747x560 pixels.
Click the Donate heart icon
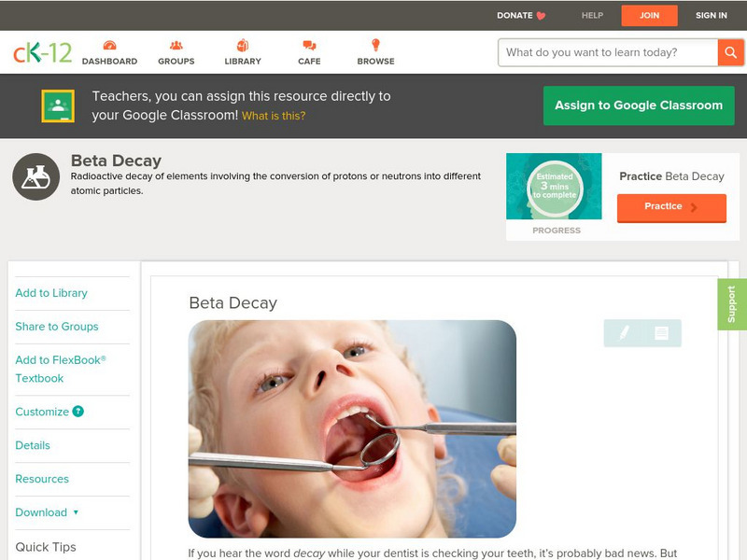[541, 16]
